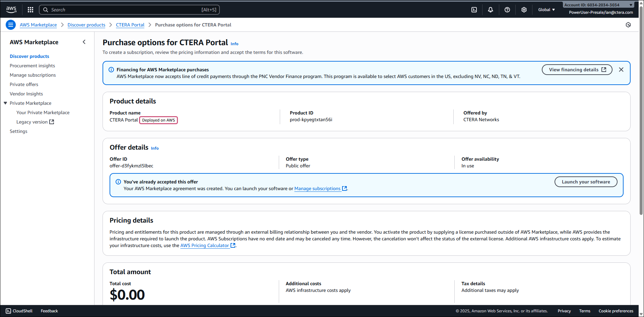Click the hexagon icon below the account menu
This screenshot has height=317, width=644.
628,25
